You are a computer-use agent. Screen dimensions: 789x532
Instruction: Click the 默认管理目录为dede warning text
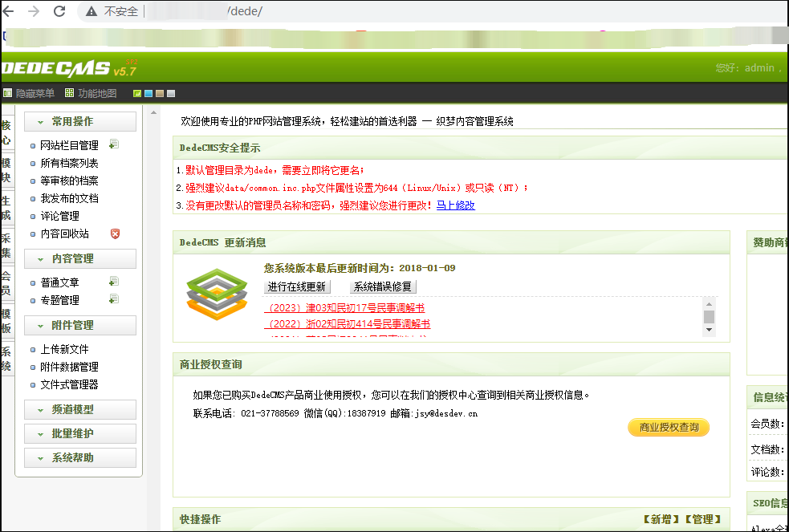click(275, 170)
